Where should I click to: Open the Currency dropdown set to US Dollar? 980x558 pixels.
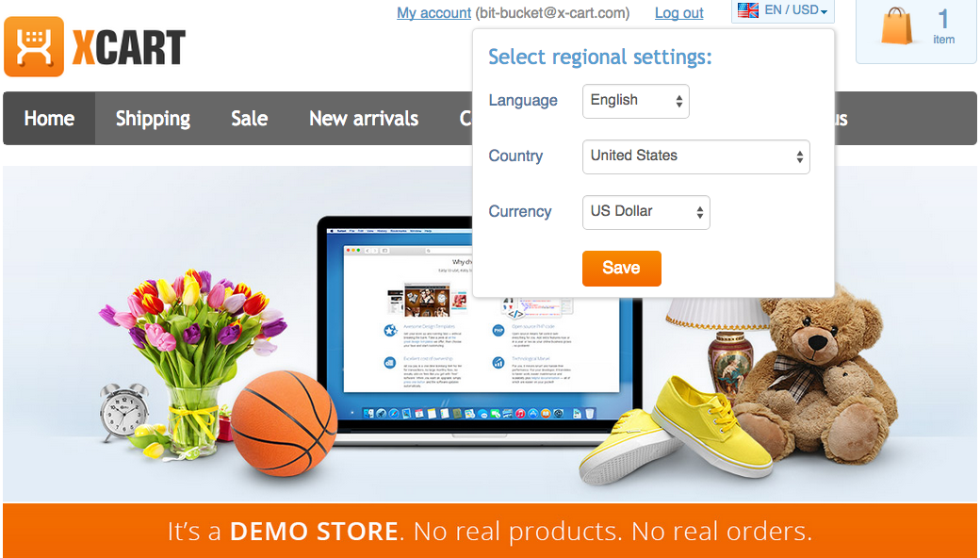646,212
